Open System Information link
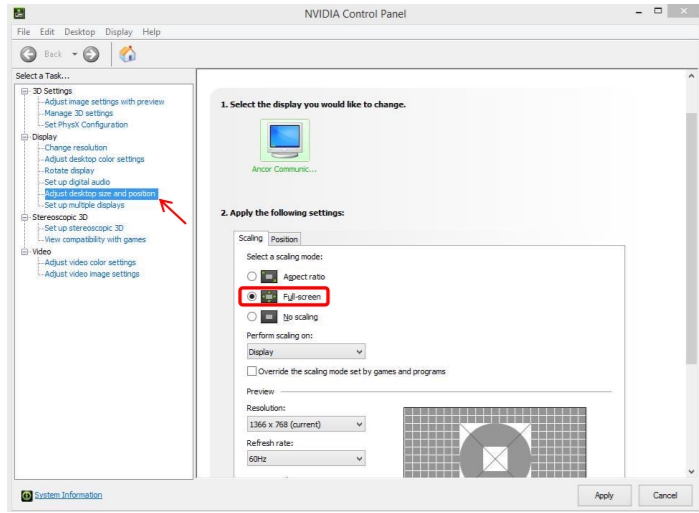Viewport: 699px width, 513px height. click(x=68, y=495)
